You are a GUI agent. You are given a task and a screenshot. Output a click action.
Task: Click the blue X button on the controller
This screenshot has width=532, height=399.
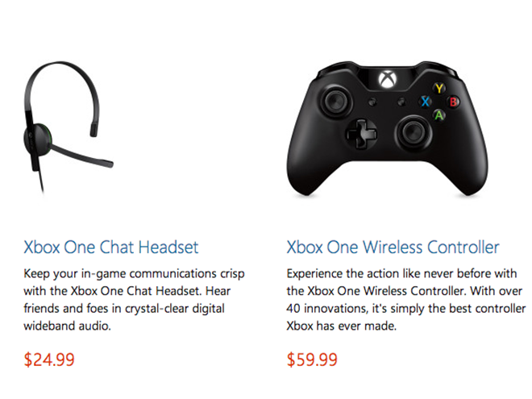click(x=424, y=102)
